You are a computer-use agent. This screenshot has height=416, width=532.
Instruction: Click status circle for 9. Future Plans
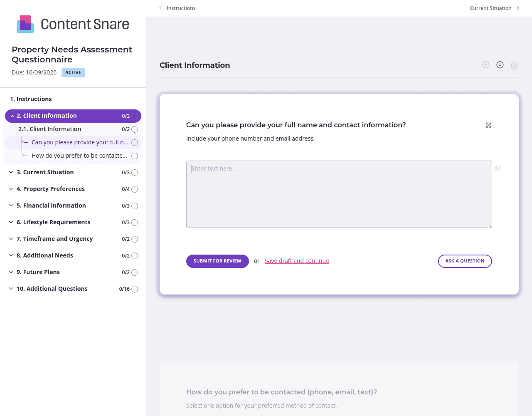[x=135, y=272]
